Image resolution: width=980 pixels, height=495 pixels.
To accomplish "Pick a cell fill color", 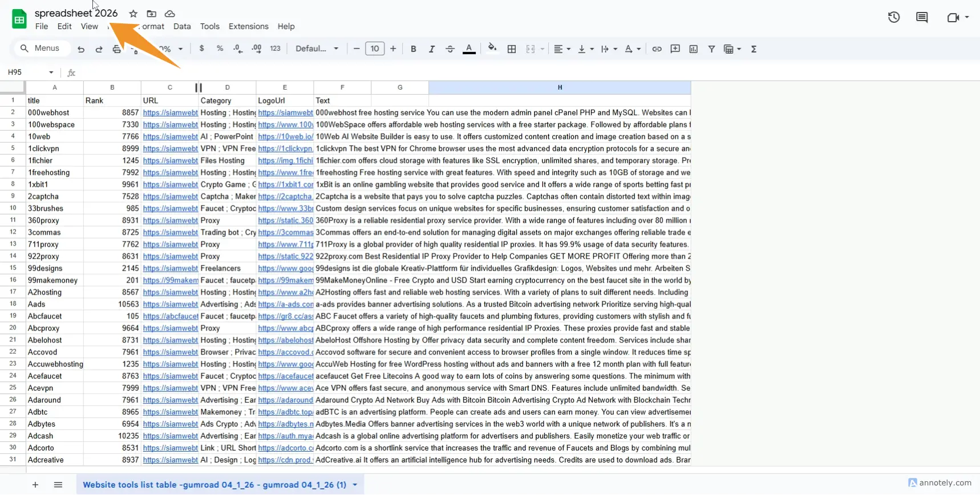I will [x=492, y=49].
